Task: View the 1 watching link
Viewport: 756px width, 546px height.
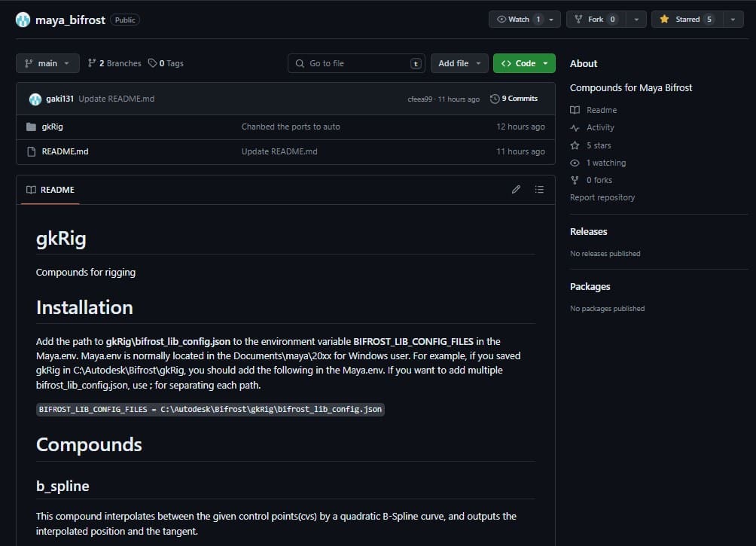Action: (x=606, y=163)
